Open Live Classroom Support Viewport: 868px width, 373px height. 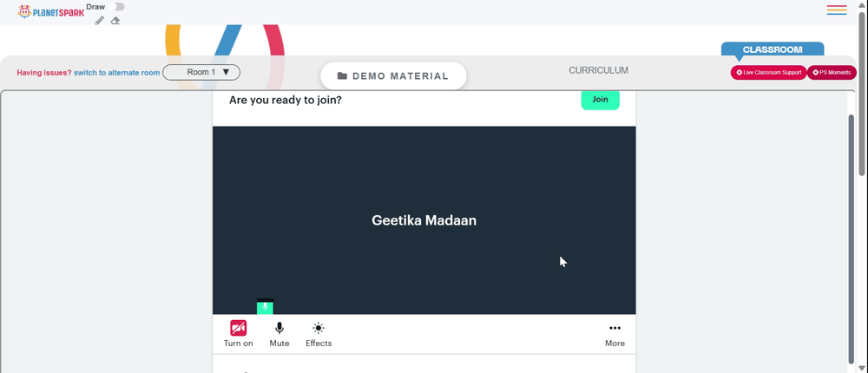pyautogui.click(x=769, y=73)
